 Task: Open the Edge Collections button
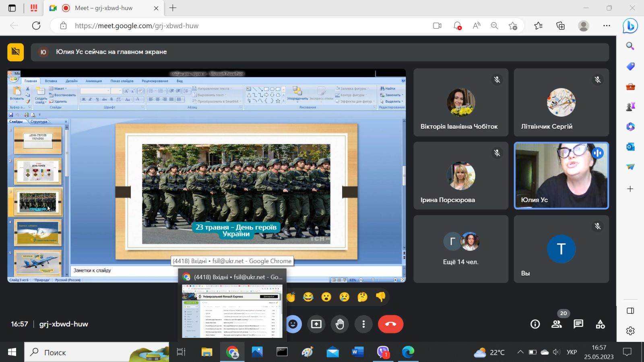tap(560, 26)
